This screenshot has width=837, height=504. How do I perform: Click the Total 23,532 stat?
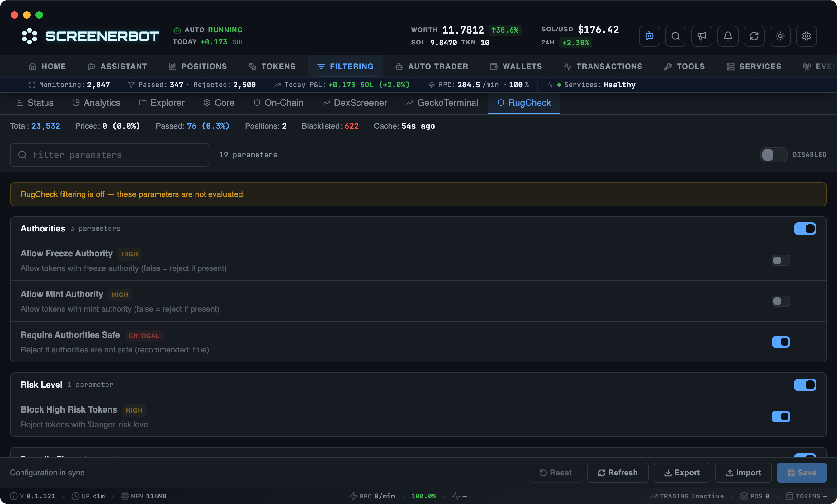coord(35,126)
